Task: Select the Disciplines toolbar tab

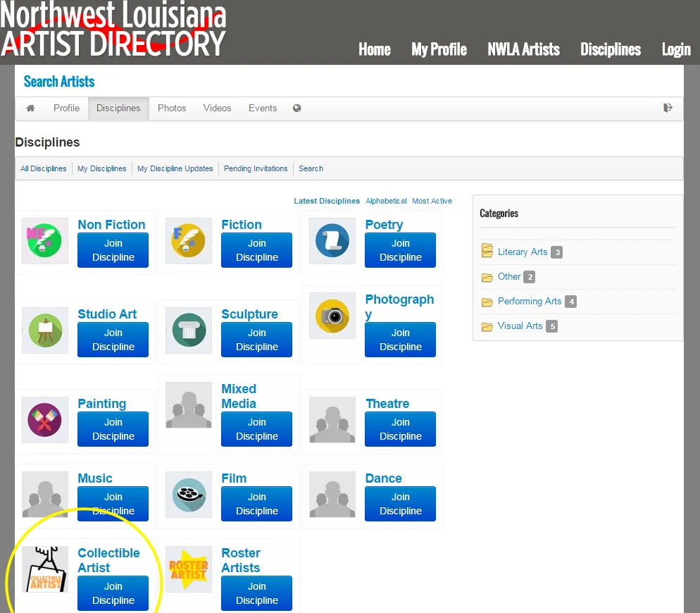Action: (x=118, y=108)
